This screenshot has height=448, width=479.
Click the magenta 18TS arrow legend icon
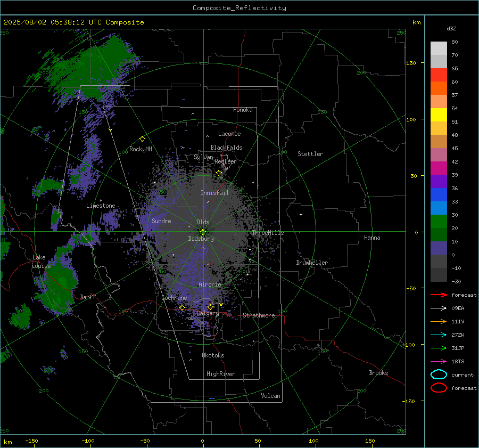439,362
